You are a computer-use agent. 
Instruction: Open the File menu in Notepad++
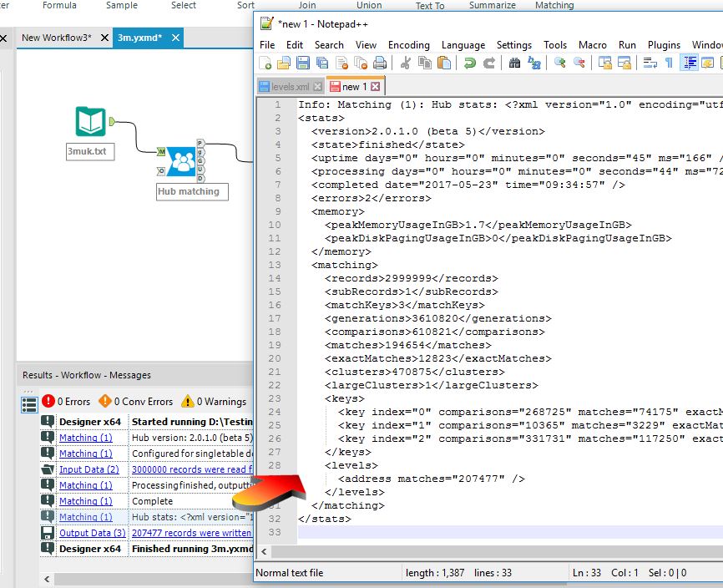click(267, 45)
